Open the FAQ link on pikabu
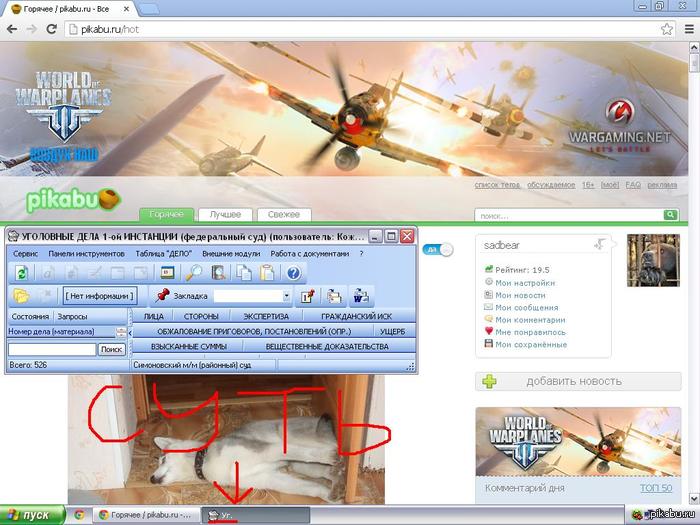Screen dimensions: 700x525 tap(633, 185)
